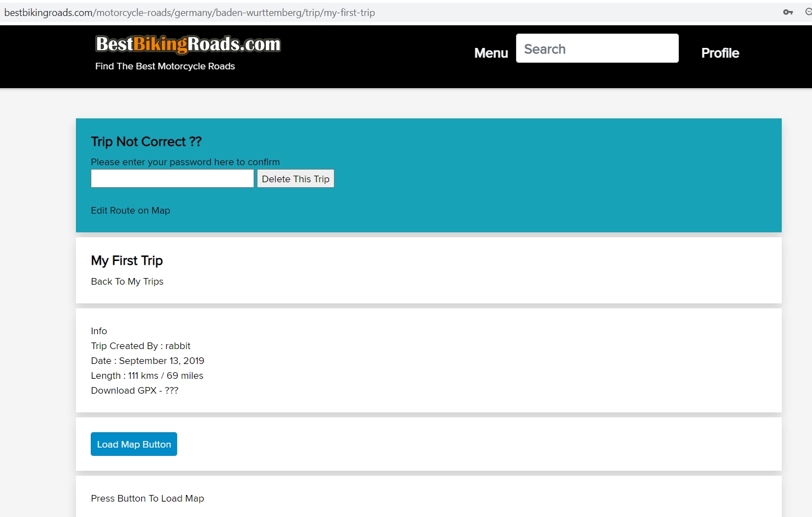Click the browser URL address text
The width and height of the screenshot is (812, 517).
[189, 13]
